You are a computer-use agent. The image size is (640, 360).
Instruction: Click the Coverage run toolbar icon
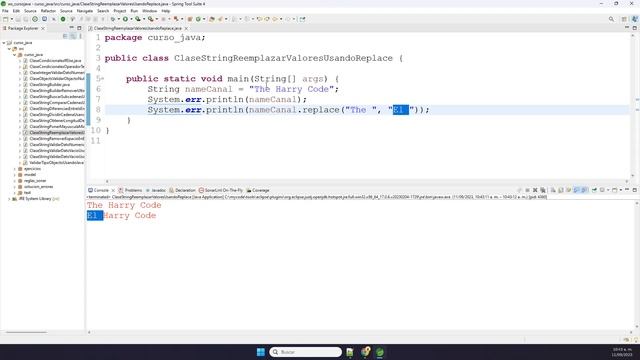pyautogui.click(x=138, y=19)
